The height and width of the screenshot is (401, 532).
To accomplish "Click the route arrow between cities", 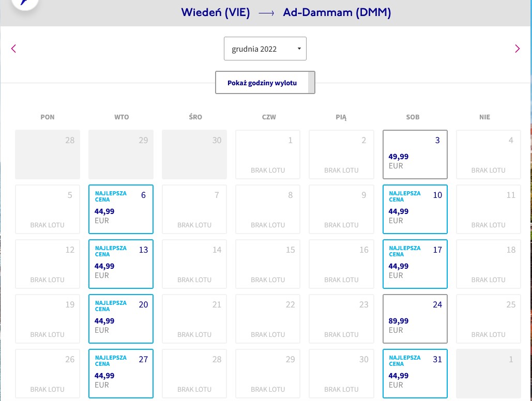I will point(266,13).
